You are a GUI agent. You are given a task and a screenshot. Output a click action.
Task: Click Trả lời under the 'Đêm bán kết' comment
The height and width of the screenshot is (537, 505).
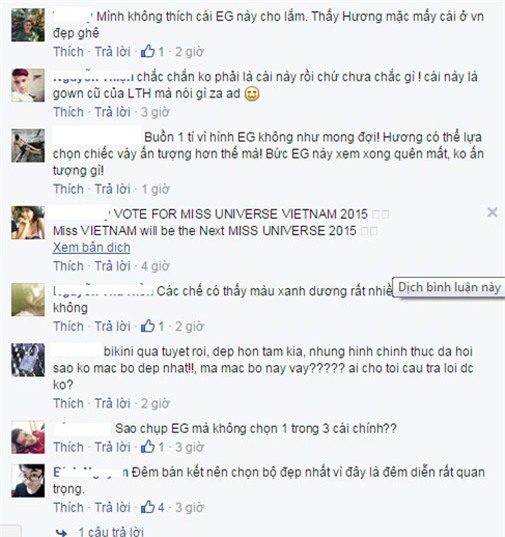click(112, 507)
